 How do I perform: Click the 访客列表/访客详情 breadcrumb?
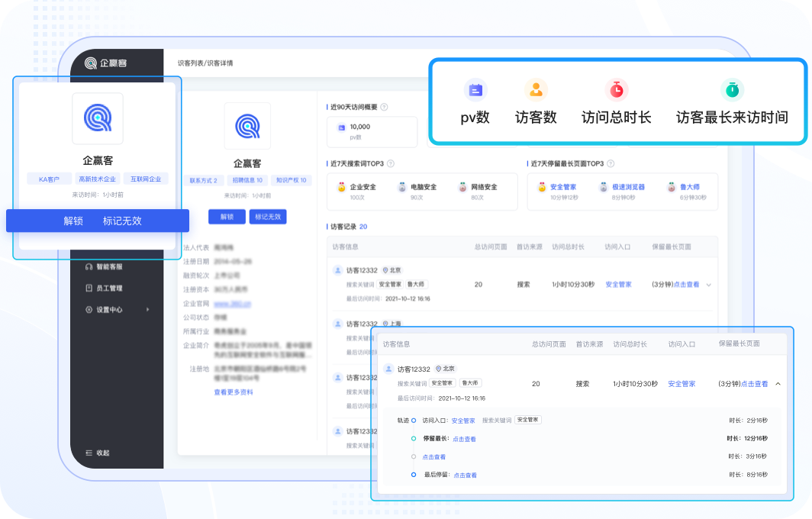(205, 63)
